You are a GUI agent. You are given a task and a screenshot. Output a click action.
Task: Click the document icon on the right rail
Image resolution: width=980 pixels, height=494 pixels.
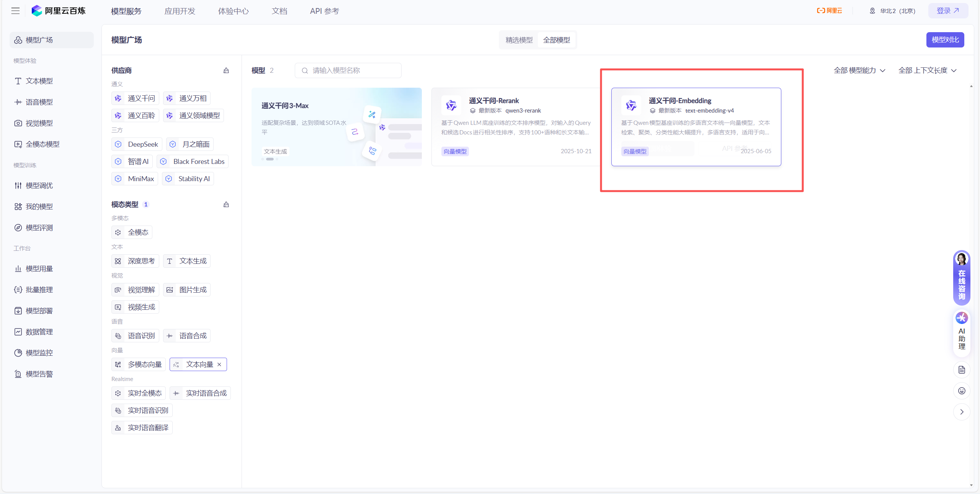pos(962,370)
